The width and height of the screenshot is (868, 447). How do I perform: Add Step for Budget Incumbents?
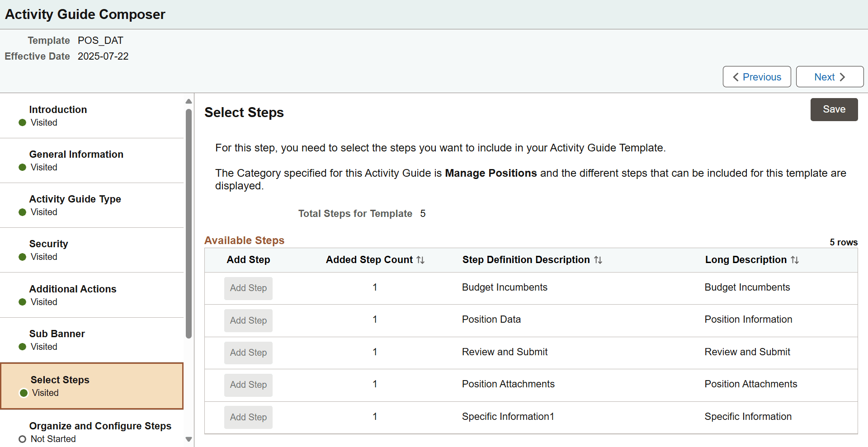(x=248, y=288)
